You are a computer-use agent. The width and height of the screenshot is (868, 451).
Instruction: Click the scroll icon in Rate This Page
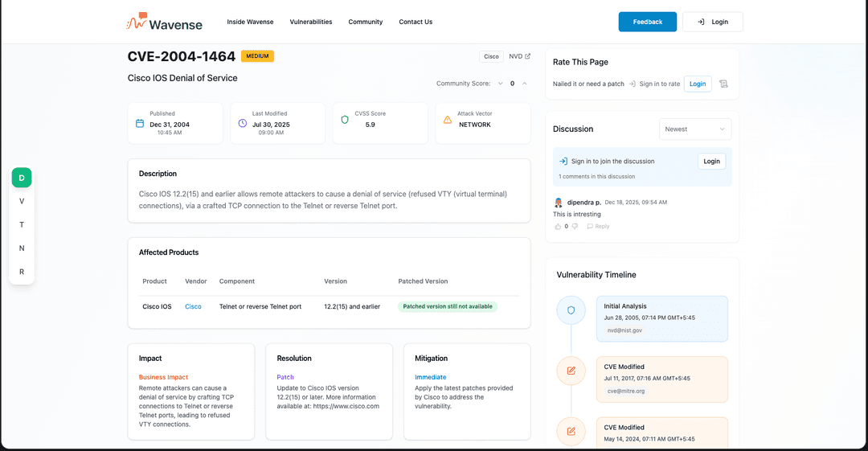click(x=723, y=84)
